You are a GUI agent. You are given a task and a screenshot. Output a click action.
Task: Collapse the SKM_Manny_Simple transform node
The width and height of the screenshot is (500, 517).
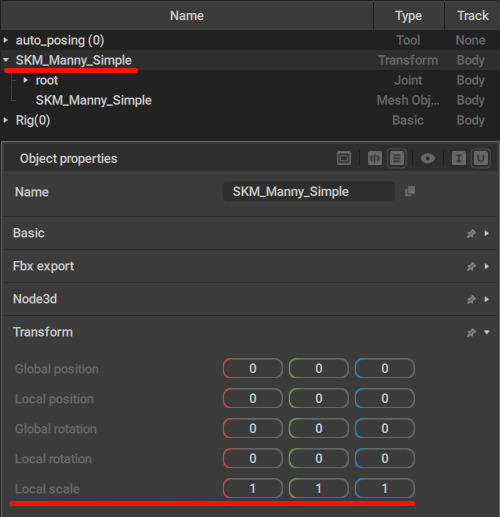coord(6,60)
